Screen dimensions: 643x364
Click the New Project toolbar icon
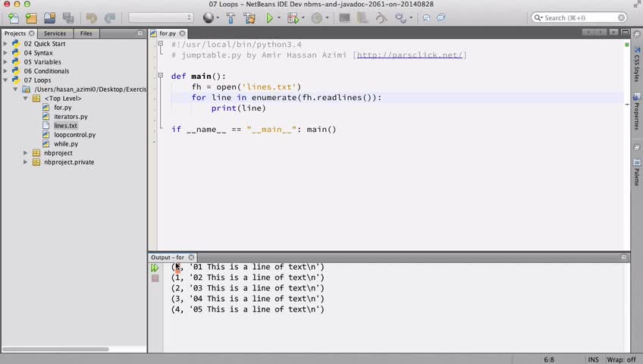[31, 17]
